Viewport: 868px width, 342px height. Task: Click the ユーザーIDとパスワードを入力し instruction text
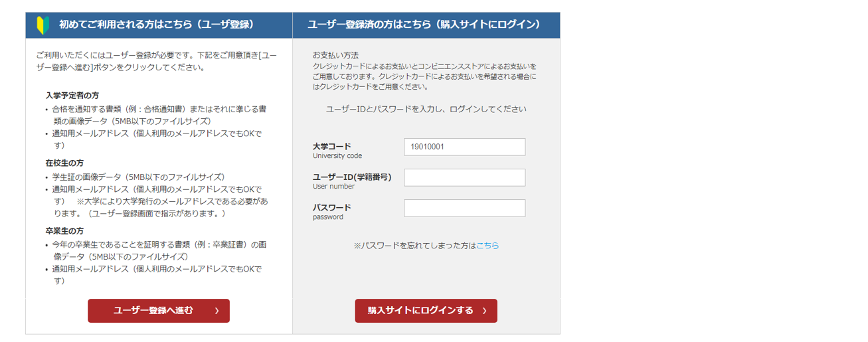[x=426, y=109]
